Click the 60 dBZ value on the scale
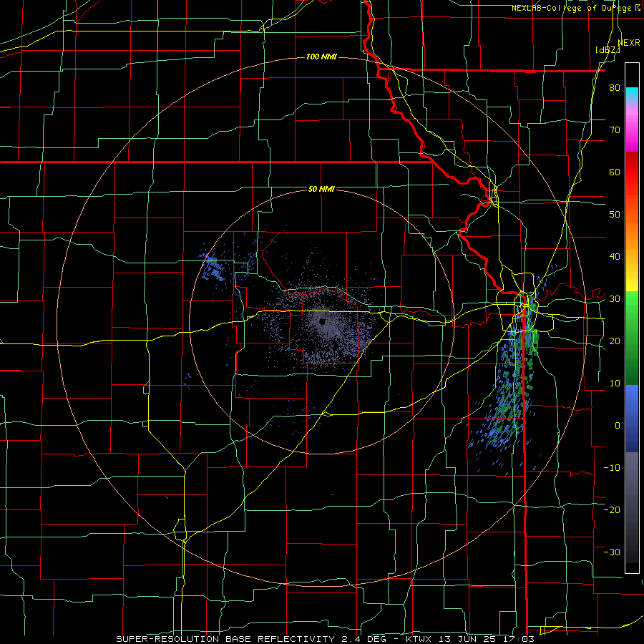Viewport: 644px width, 644px height. (615, 172)
